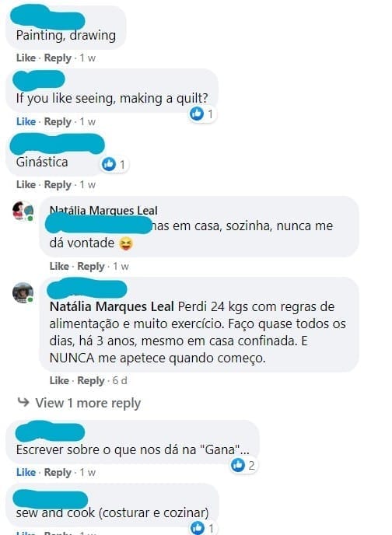Toggle Like on the "Escrever sobre" comment

(26, 472)
